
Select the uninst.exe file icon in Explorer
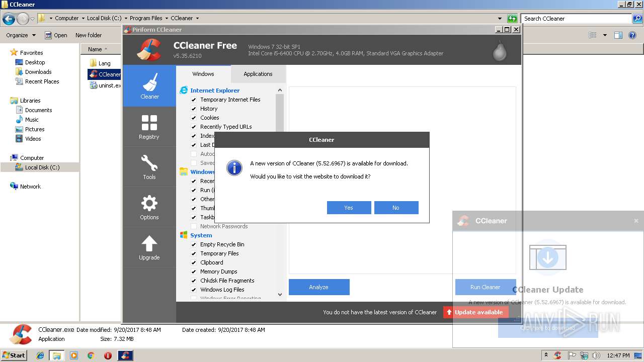(93, 85)
